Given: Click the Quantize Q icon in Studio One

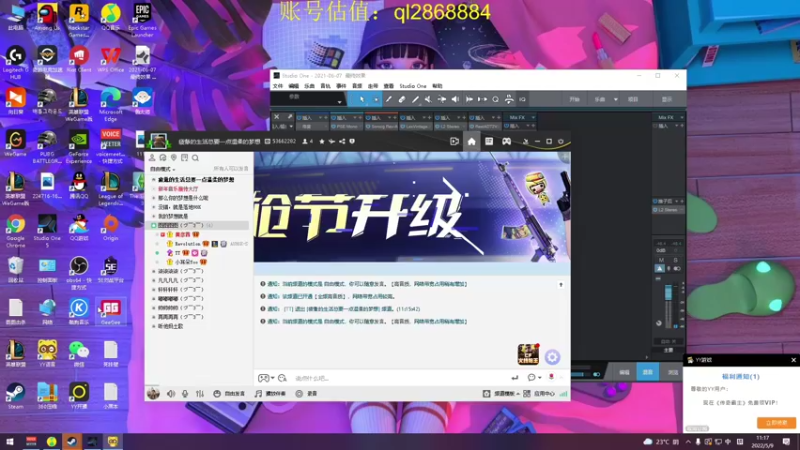Looking at the screenshot, I should (495, 99).
